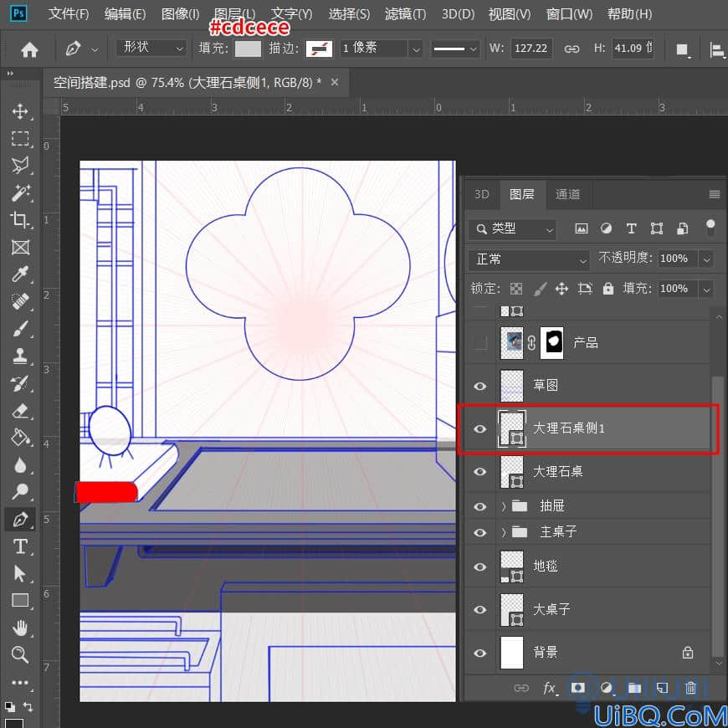Open the 形状 tool mode dropdown
The image size is (728, 728).
click(x=151, y=48)
